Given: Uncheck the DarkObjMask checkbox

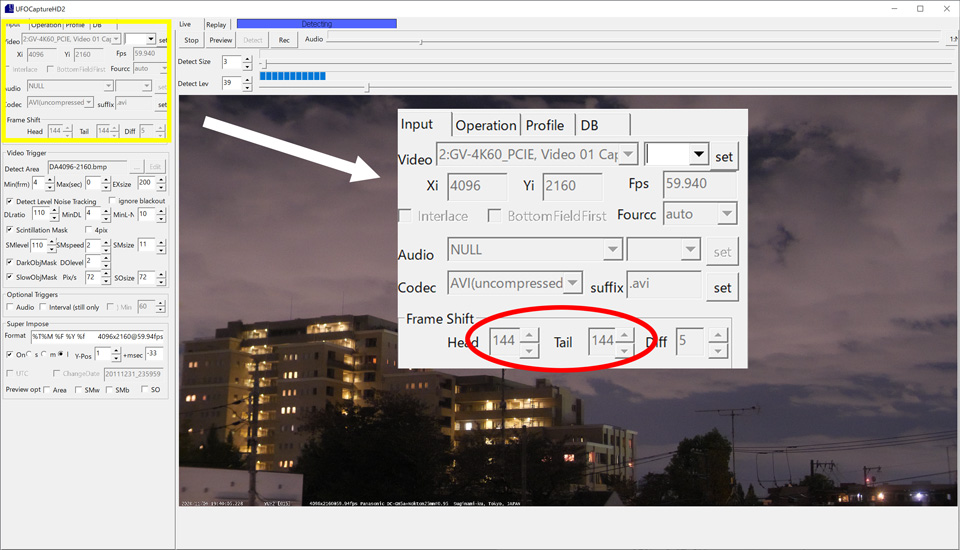Looking at the screenshot, I should click(x=10, y=262).
